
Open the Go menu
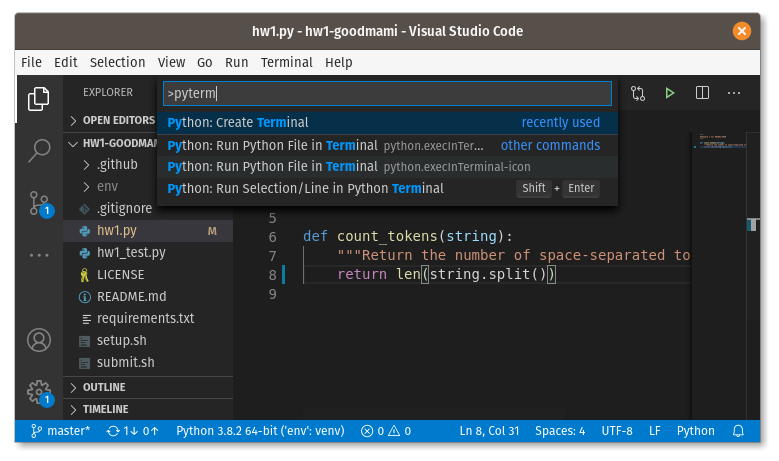pyautogui.click(x=204, y=62)
